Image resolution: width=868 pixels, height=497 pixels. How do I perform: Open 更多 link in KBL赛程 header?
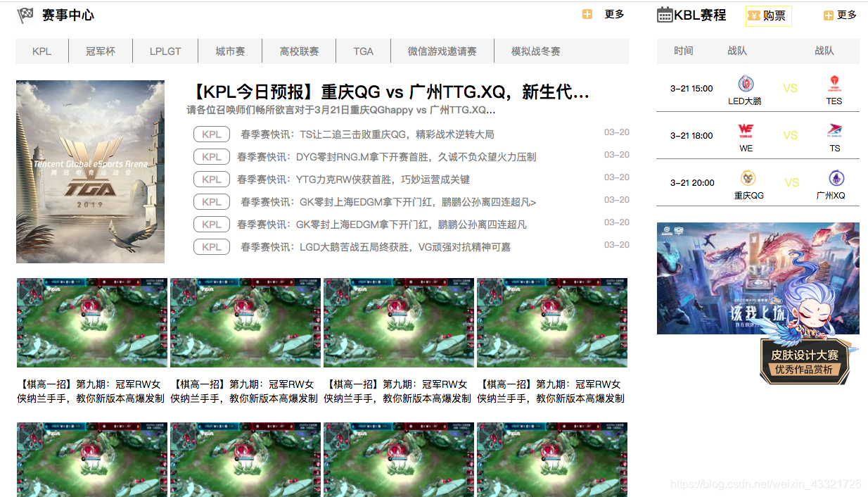click(847, 15)
